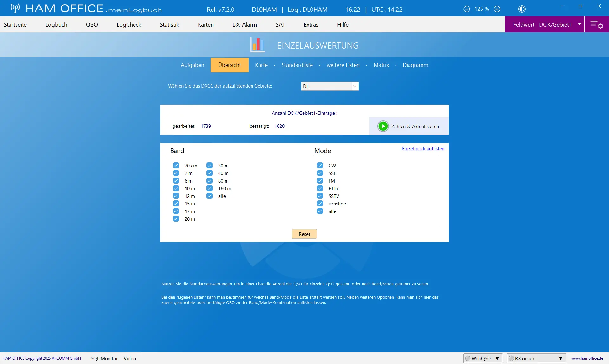Click the 125 % zoom level text
This screenshot has height=364, width=609.
tap(482, 9)
